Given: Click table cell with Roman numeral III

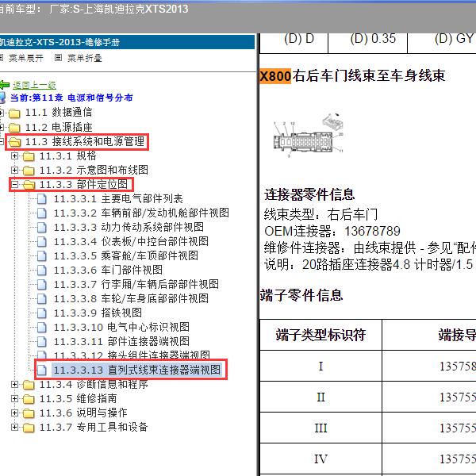Looking at the screenshot, I should click(321, 428).
